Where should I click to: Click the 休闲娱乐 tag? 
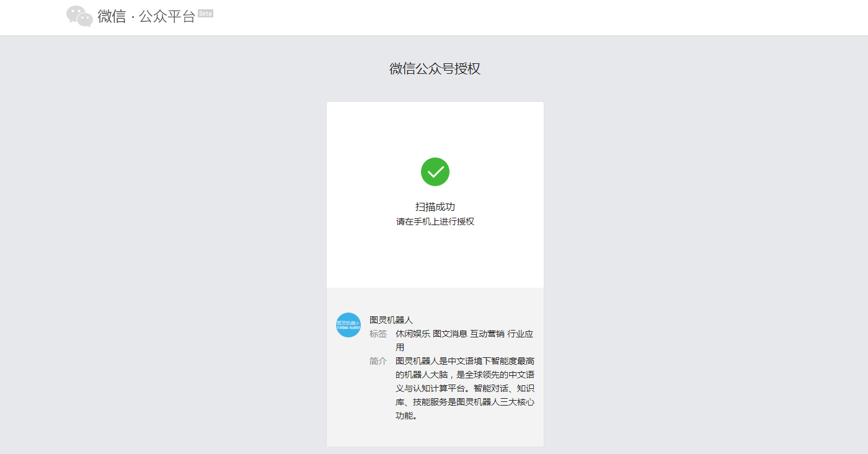[x=413, y=334]
